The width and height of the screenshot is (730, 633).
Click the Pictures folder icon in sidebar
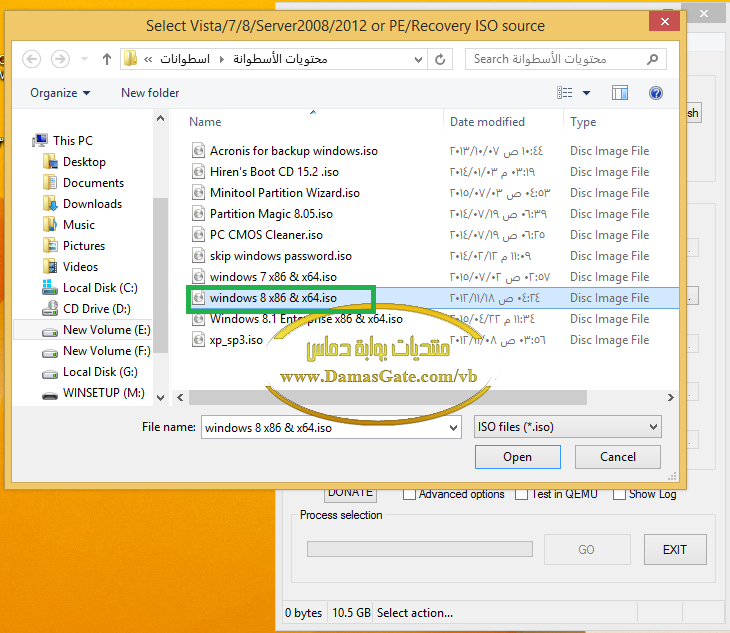pyautogui.click(x=50, y=245)
